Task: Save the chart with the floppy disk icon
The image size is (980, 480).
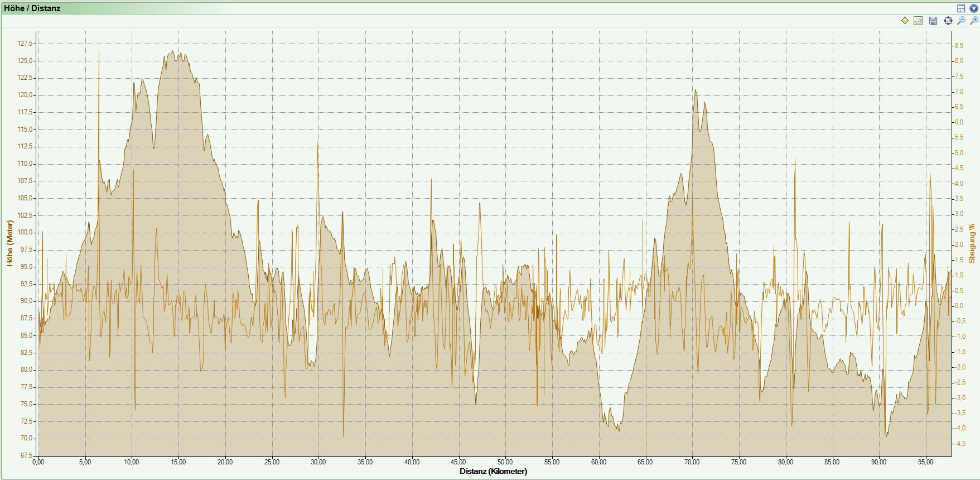Action: (933, 21)
